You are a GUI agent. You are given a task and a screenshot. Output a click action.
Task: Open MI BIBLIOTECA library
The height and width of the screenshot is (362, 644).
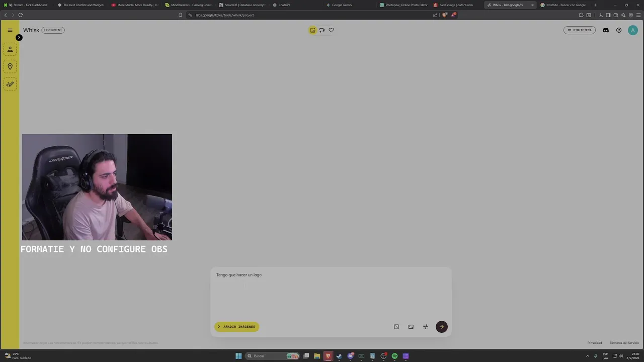(580, 30)
